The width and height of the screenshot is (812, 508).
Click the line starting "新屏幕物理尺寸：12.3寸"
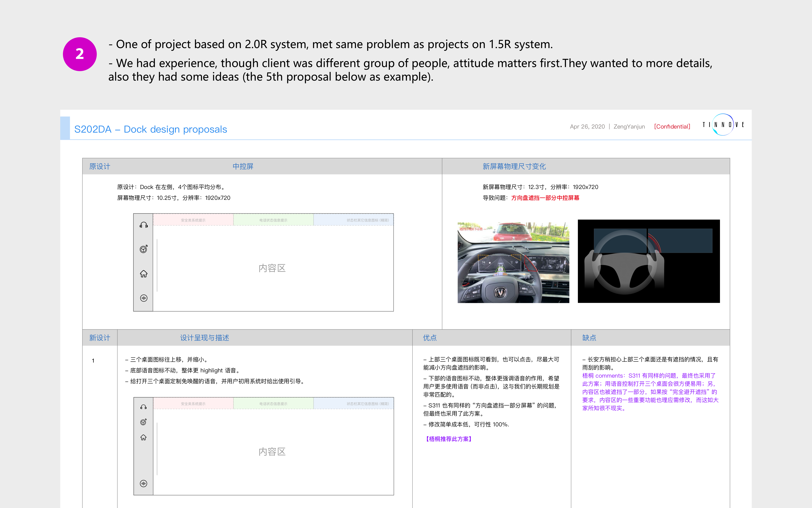point(540,187)
